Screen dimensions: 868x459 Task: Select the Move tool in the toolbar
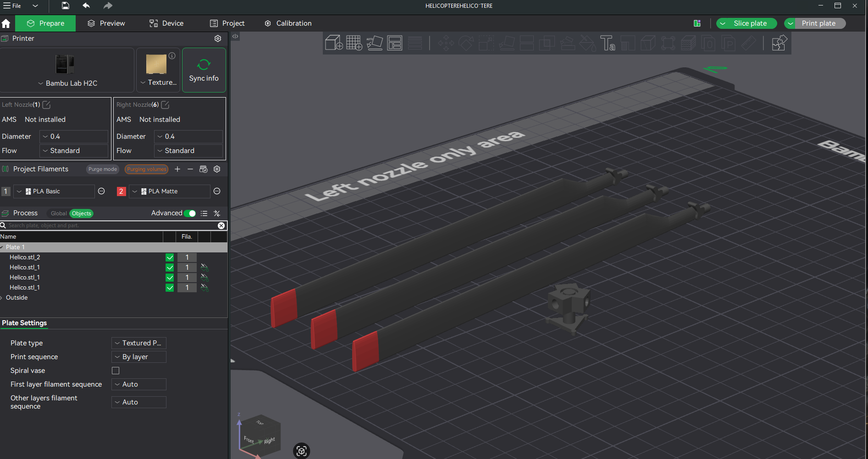(446, 43)
